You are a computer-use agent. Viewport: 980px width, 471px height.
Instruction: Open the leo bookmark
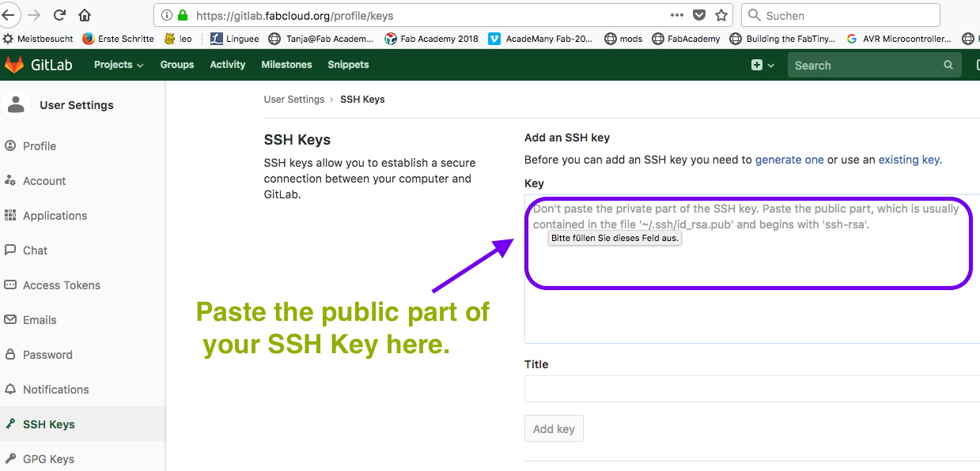[178, 39]
